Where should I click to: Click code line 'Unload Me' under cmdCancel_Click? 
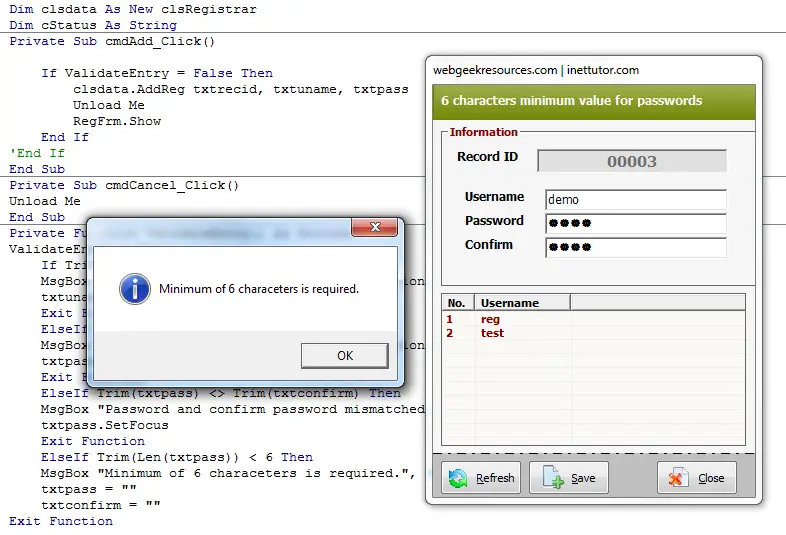(x=45, y=201)
